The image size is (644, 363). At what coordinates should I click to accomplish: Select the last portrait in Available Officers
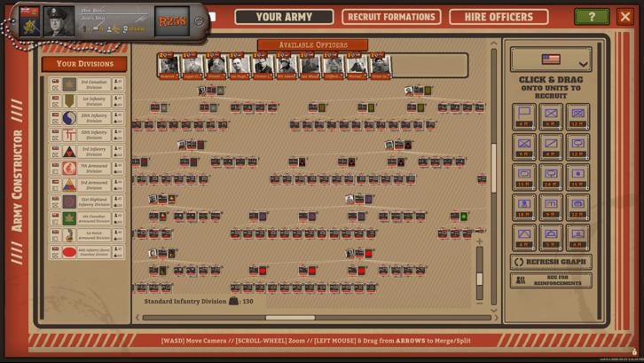click(x=380, y=66)
